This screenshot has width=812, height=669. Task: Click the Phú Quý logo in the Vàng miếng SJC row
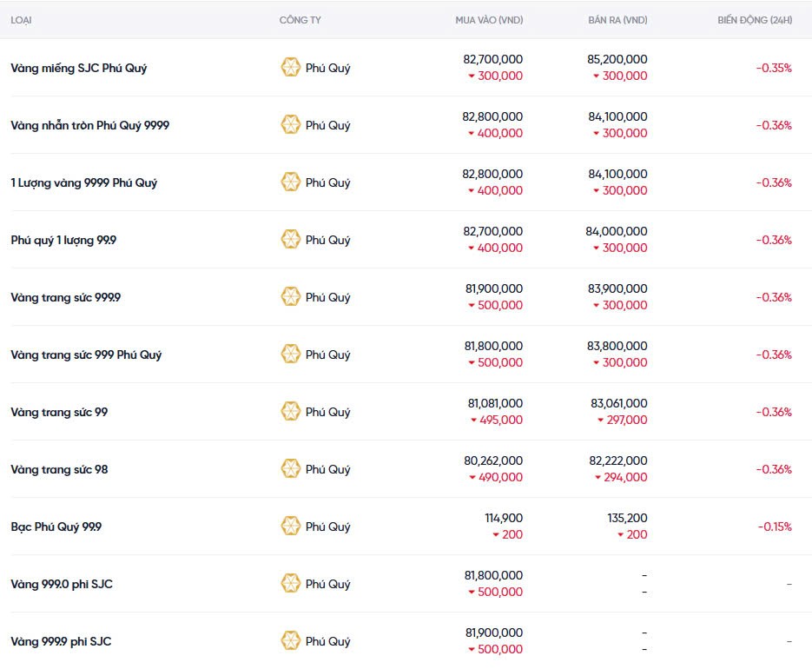click(x=291, y=68)
